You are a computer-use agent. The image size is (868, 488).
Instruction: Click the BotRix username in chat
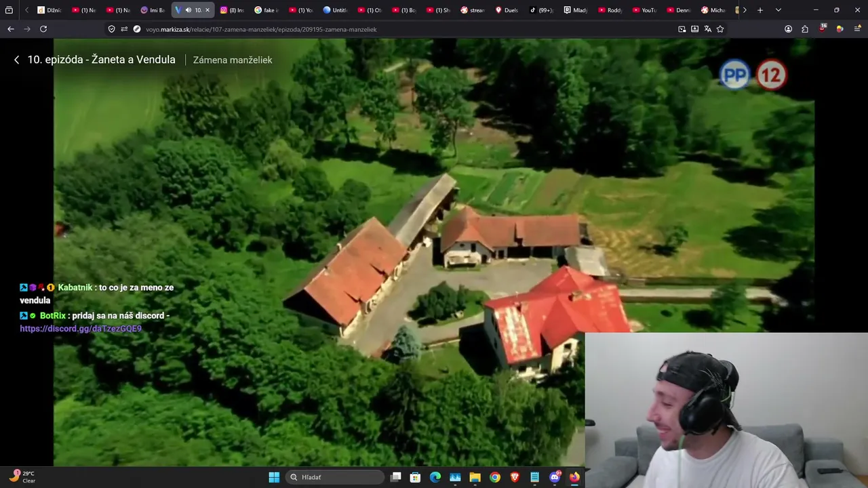tap(53, 316)
